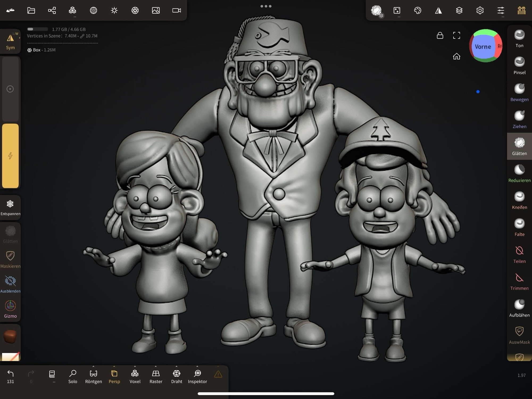Image resolution: width=532 pixels, height=399 pixels.
Task: Activate Gizmo transform tool
Action: 10,309
